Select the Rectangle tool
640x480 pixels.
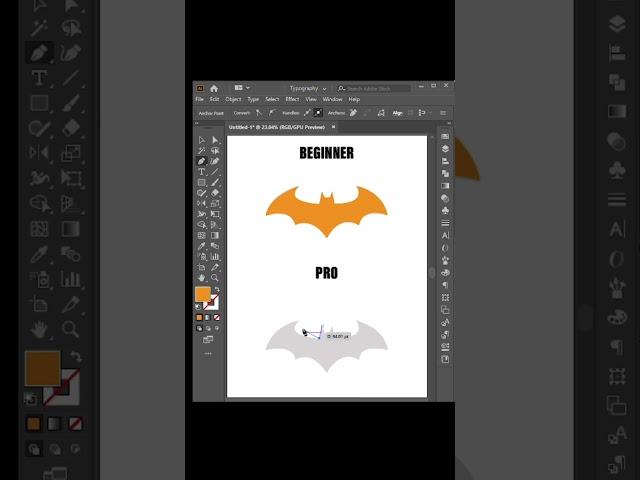202,182
